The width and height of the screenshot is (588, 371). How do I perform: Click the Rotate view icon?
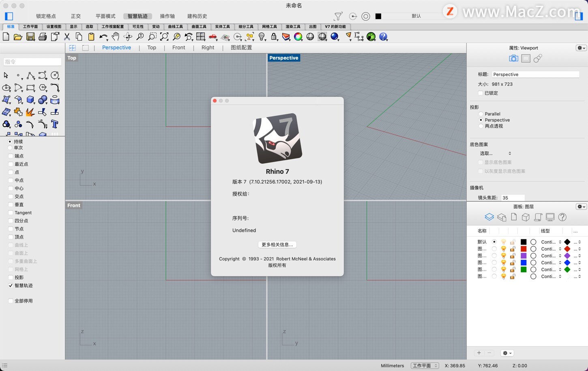[128, 37]
